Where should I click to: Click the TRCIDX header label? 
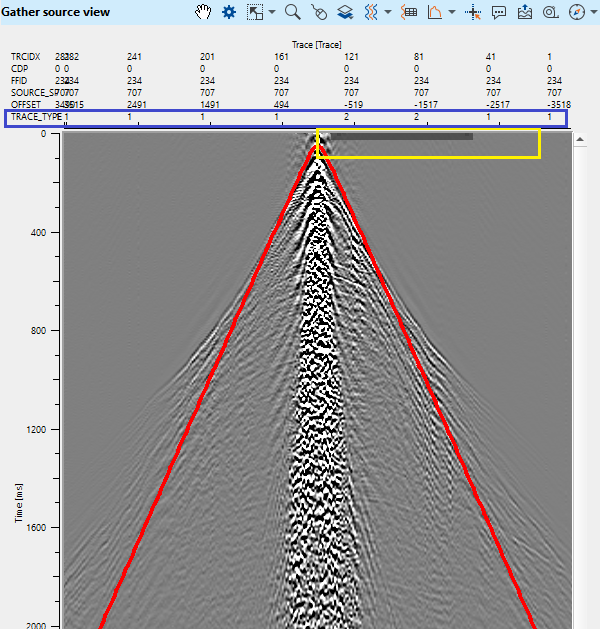(x=26, y=57)
